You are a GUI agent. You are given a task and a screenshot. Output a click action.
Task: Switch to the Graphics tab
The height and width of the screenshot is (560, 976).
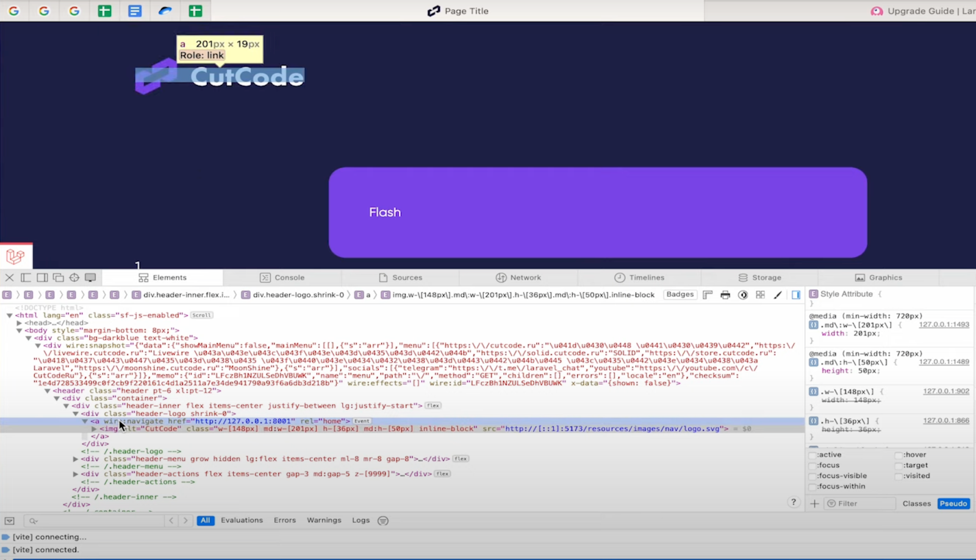point(879,278)
